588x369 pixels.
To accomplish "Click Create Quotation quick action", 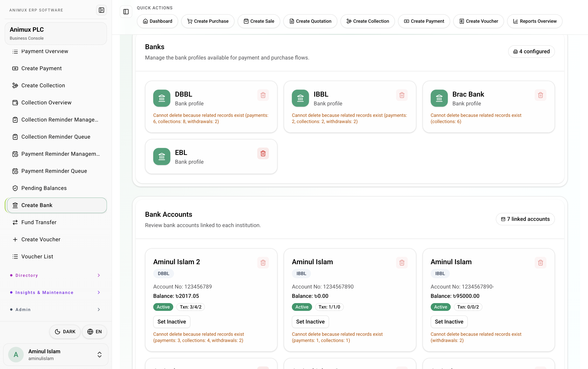I will (x=310, y=21).
